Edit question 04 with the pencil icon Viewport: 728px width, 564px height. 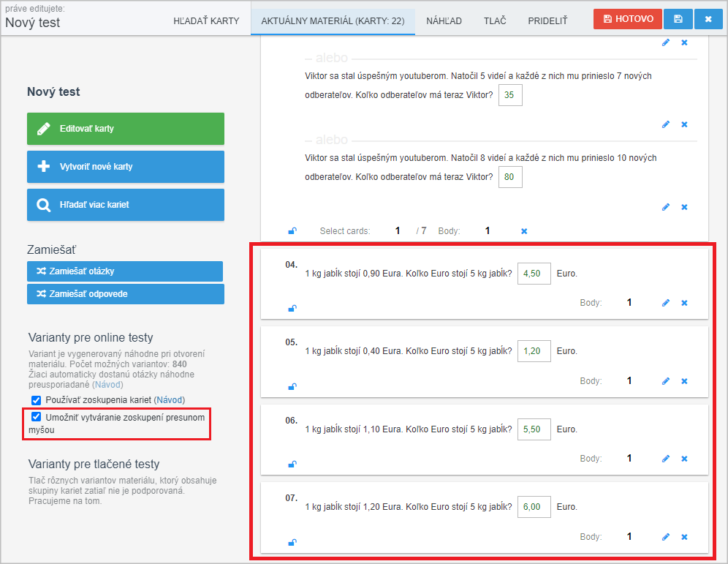pos(666,303)
